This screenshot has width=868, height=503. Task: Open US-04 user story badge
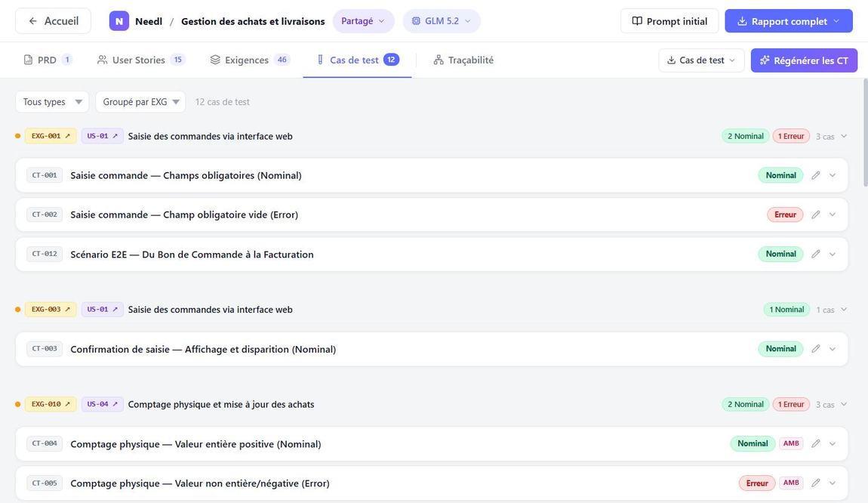(103, 404)
